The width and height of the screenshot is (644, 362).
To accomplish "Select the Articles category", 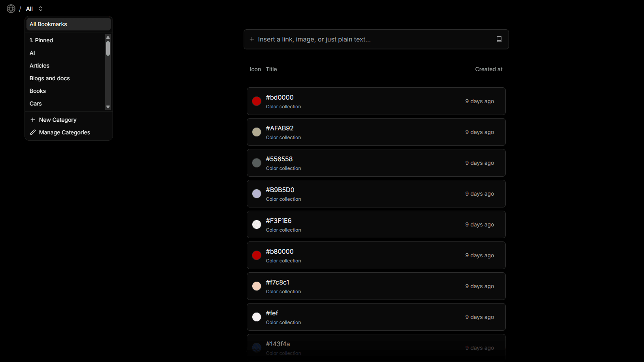I will click(x=39, y=66).
